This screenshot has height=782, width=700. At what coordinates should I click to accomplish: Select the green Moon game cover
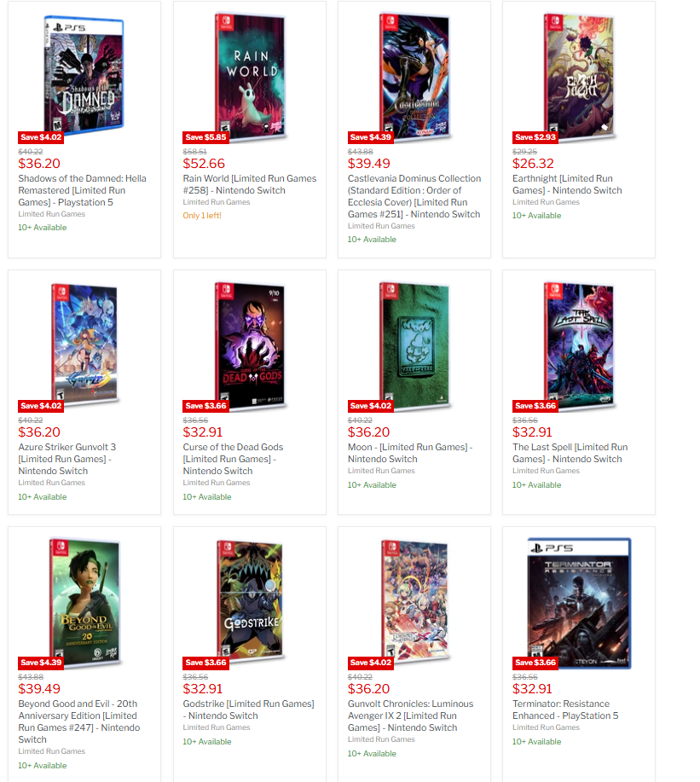414,345
